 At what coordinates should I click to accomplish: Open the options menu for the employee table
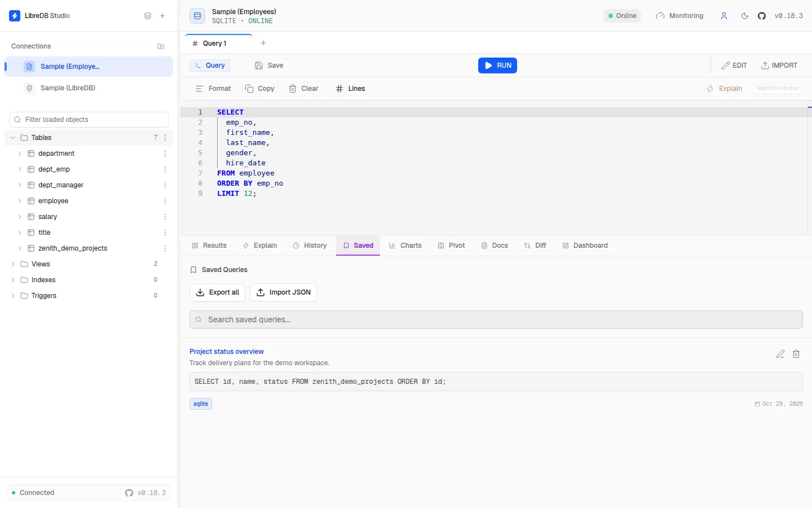point(165,201)
